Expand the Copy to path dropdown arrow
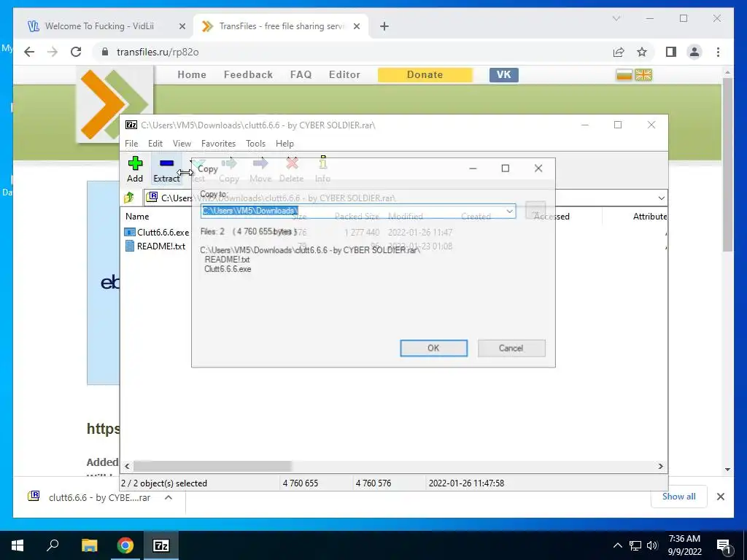 click(x=509, y=211)
